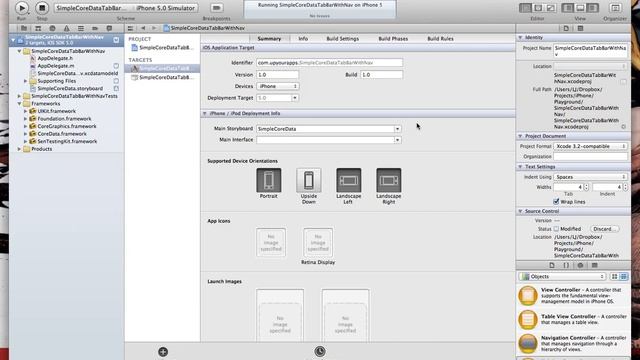The image size is (640, 360).
Task: Select the Info tab
Action: (x=303, y=39)
